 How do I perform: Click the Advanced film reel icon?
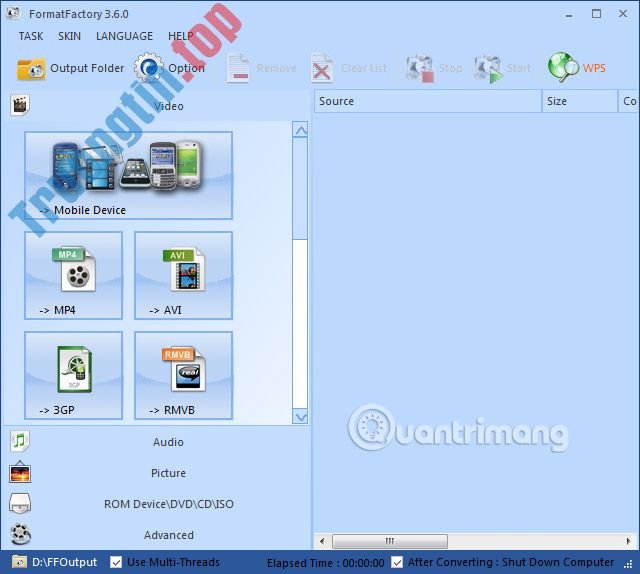point(20,534)
